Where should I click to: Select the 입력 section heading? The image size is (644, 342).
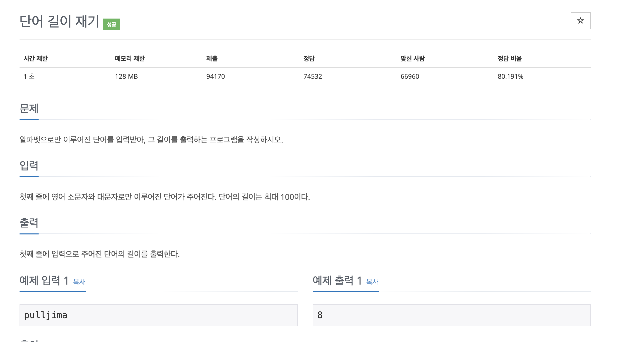click(x=29, y=166)
